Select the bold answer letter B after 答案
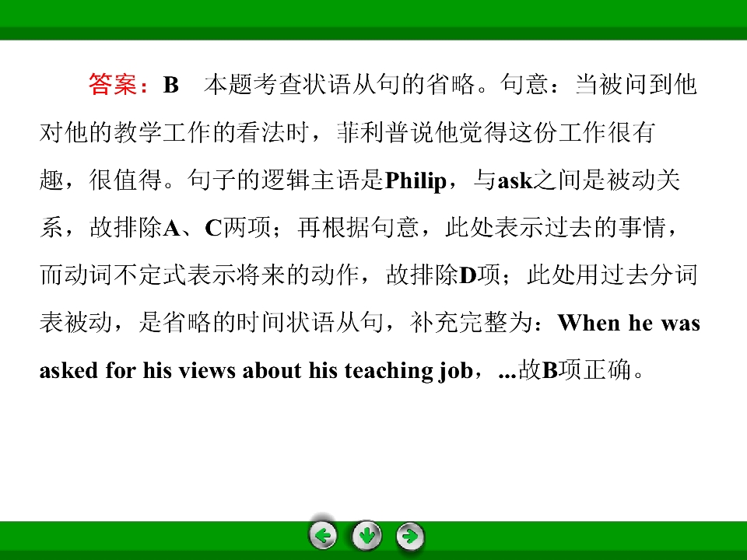 171,85
